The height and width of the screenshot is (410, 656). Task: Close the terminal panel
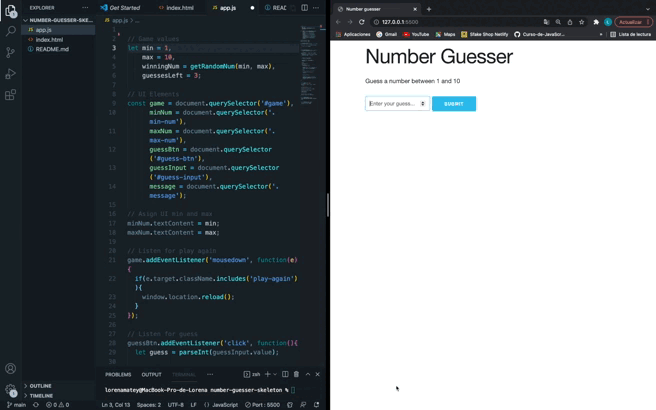pos(318,374)
